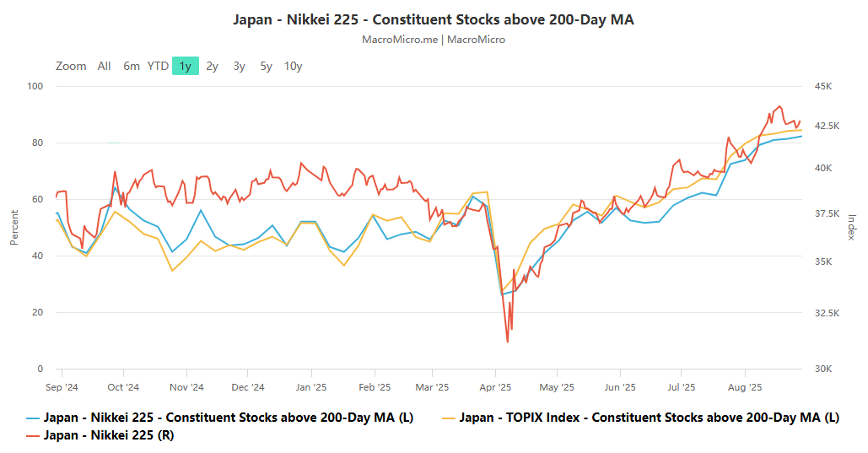Click the yellow TOPIX legend line marker
868x453 pixels.
pyautogui.click(x=448, y=418)
